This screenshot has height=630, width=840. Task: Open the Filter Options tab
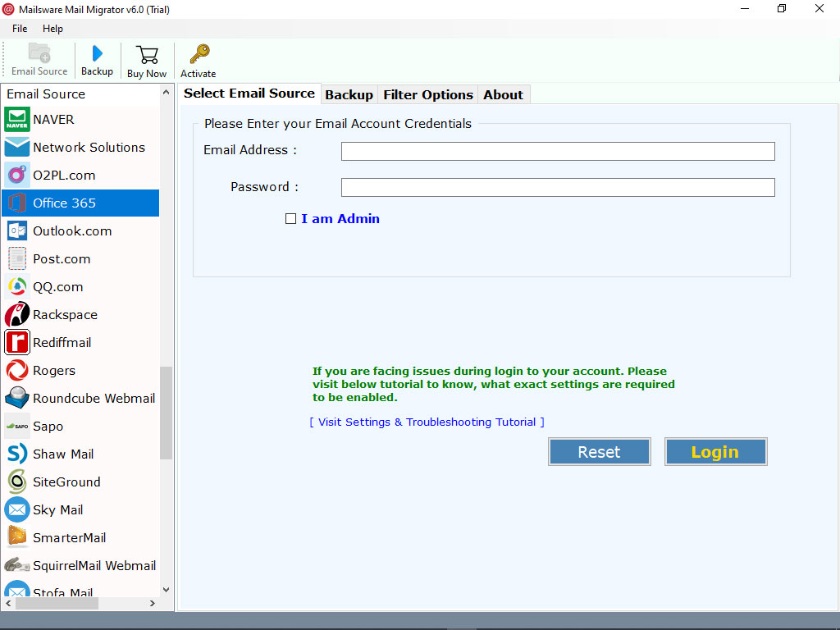pos(428,95)
